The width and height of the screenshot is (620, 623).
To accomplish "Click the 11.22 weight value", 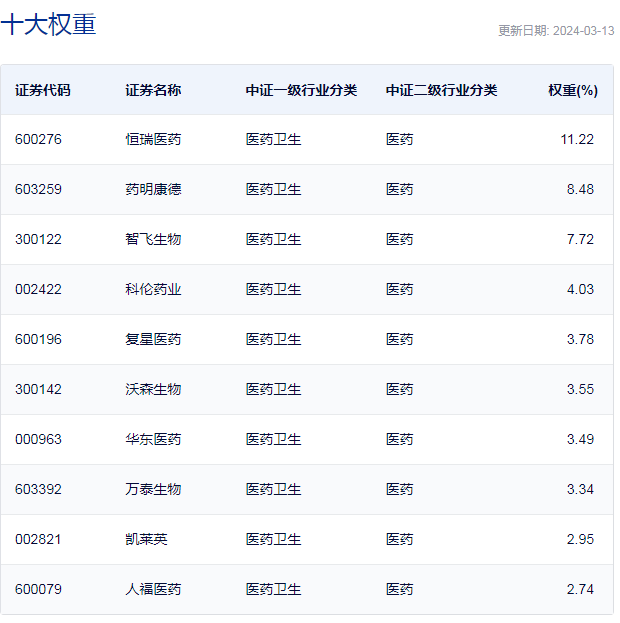I will point(577,139).
